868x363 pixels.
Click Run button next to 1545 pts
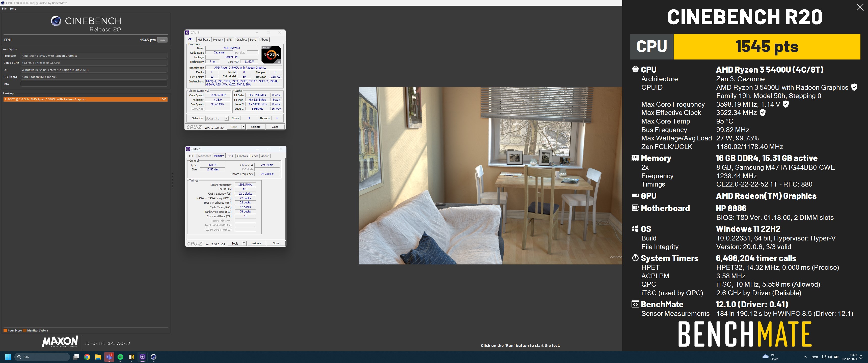(x=162, y=40)
